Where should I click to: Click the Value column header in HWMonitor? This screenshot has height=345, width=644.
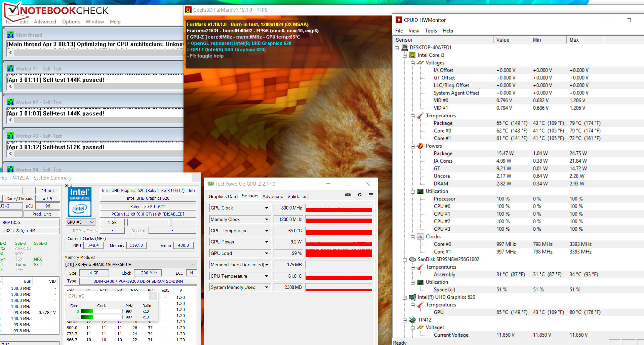point(512,40)
